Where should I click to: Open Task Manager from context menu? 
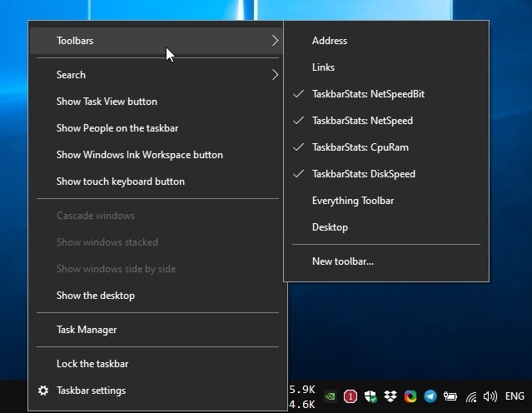[87, 330]
